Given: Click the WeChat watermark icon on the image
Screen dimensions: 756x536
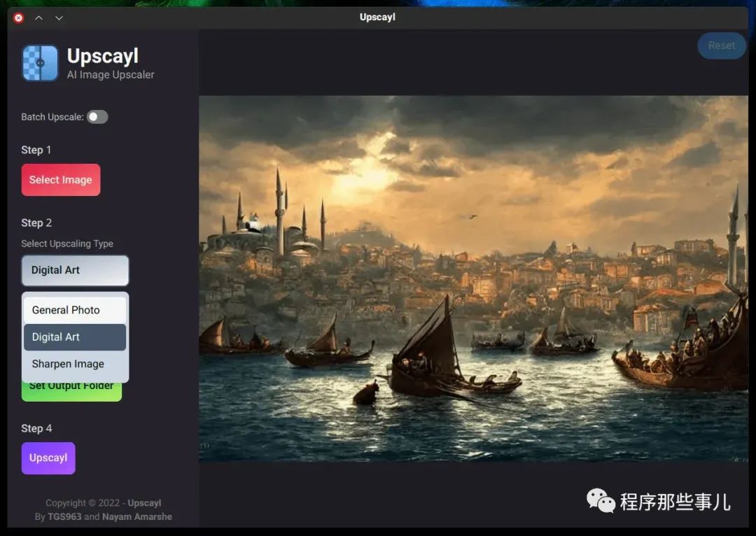Looking at the screenshot, I should coord(601,500).
